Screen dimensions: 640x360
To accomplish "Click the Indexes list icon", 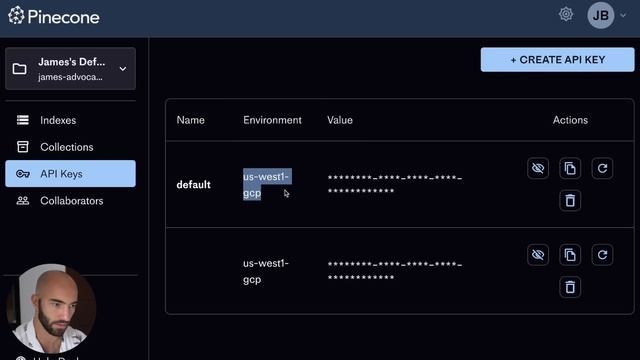I will tap(23, 120).
